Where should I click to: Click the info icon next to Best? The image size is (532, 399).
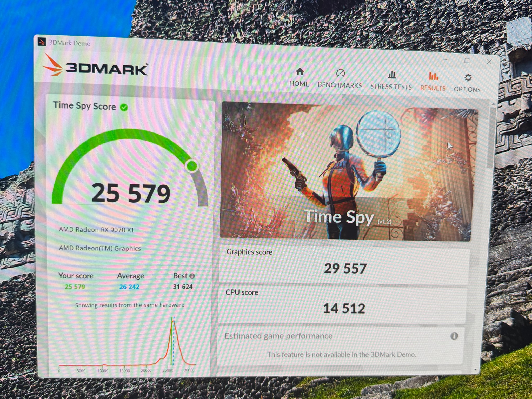click(x=192, y=276)
